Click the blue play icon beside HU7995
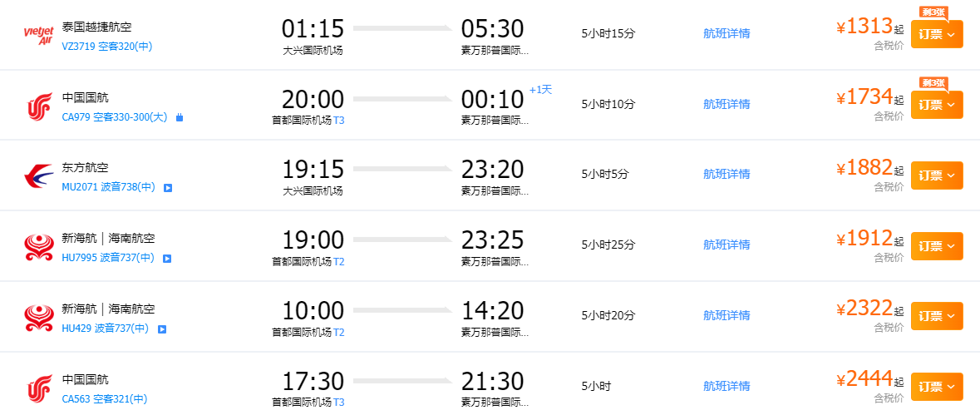The image size is (980, 420). [x=167, y=259]
